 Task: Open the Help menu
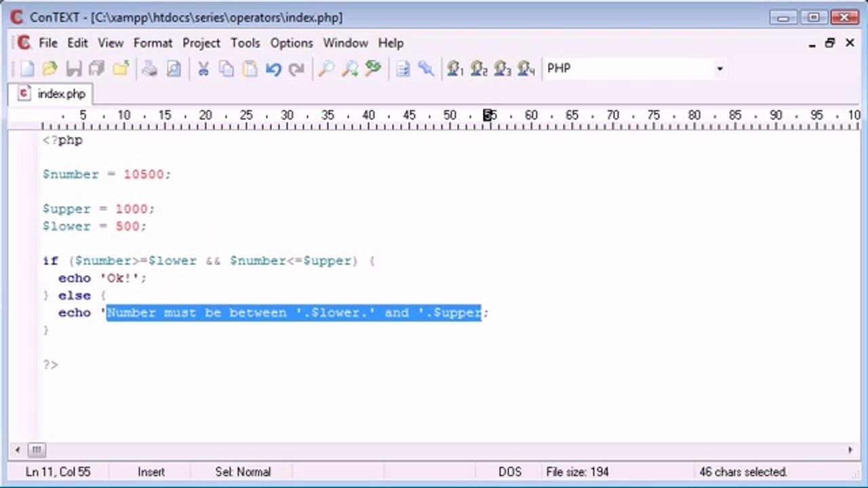tap(391, 43)
